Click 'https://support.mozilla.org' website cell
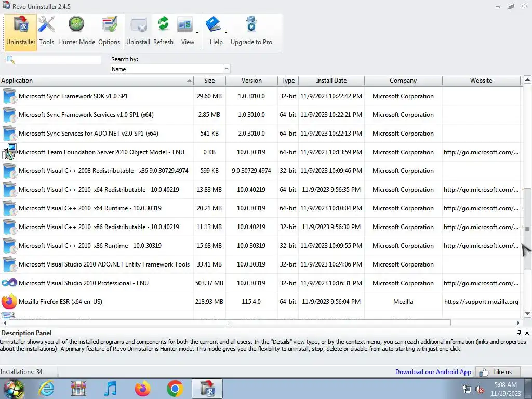Screen dimensions: 532x399 click(481, 302)
